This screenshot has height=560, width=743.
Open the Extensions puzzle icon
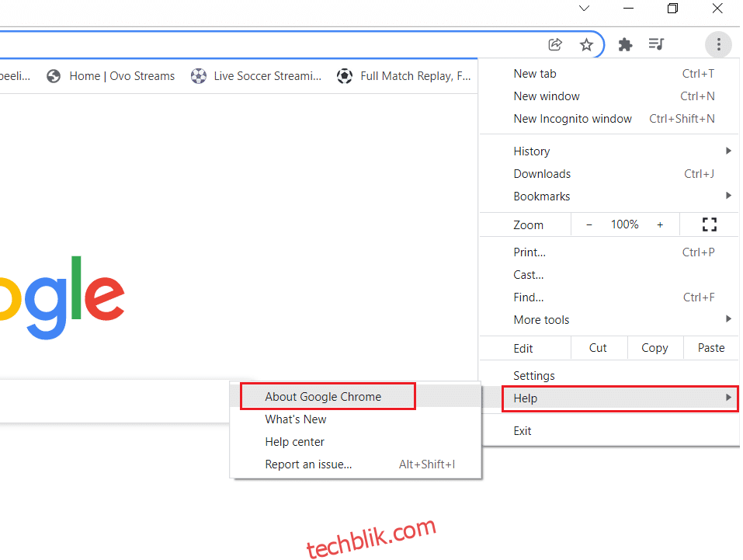pyautogui.click(x=625, y=44)
